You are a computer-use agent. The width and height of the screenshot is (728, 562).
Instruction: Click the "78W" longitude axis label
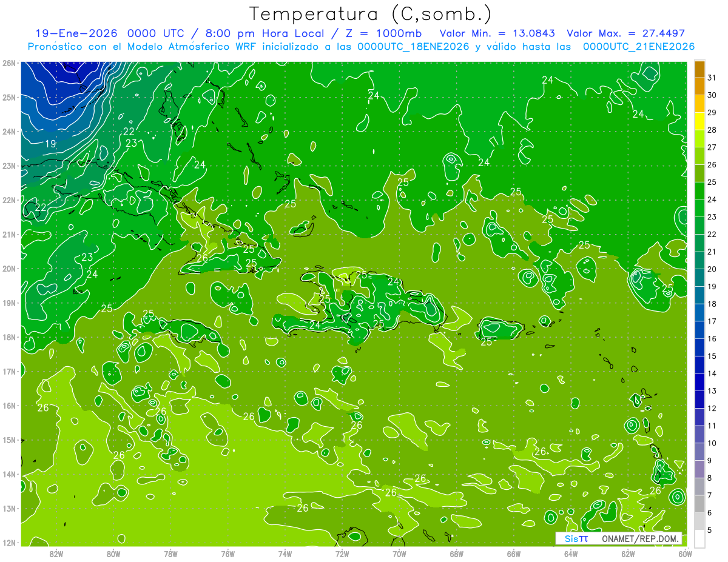170,553
